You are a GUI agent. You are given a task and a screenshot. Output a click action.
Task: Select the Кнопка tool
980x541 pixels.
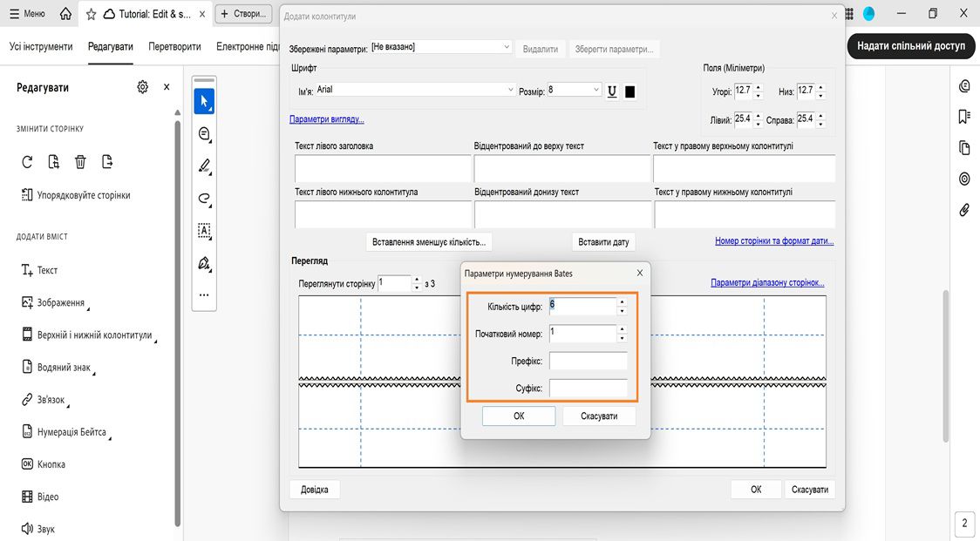pos(43,464)
